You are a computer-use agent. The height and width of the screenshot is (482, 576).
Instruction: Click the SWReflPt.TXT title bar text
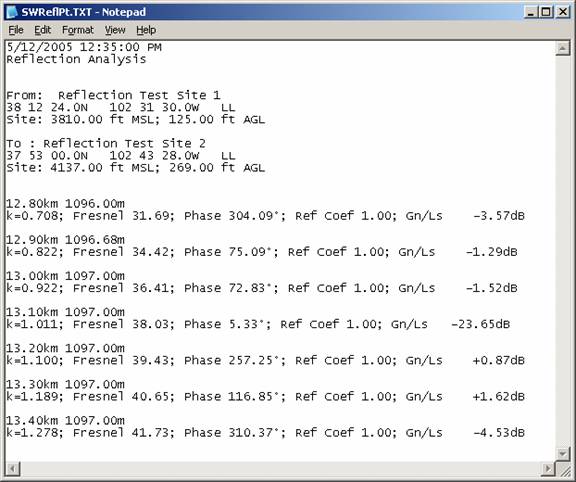point(83,12)
